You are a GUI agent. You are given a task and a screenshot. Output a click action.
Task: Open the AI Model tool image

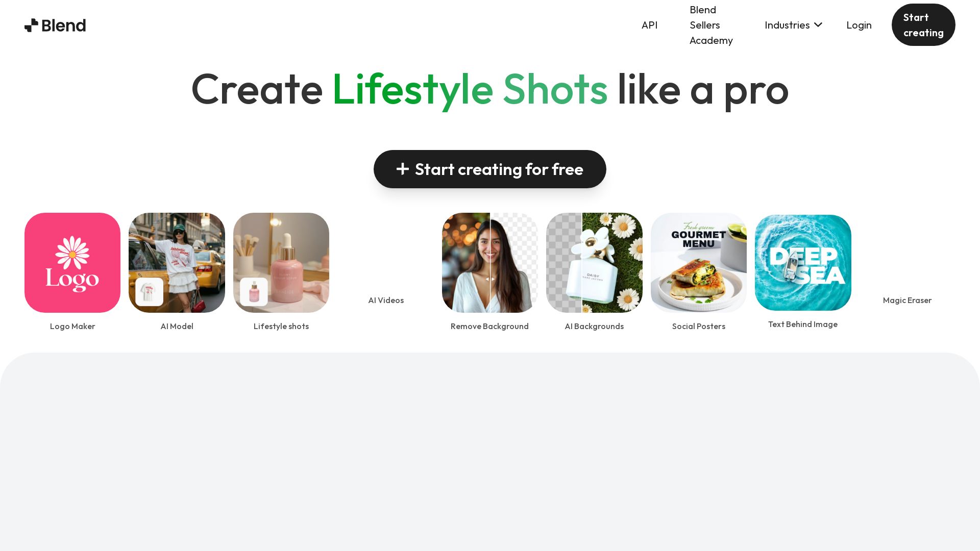pos(177,263)
